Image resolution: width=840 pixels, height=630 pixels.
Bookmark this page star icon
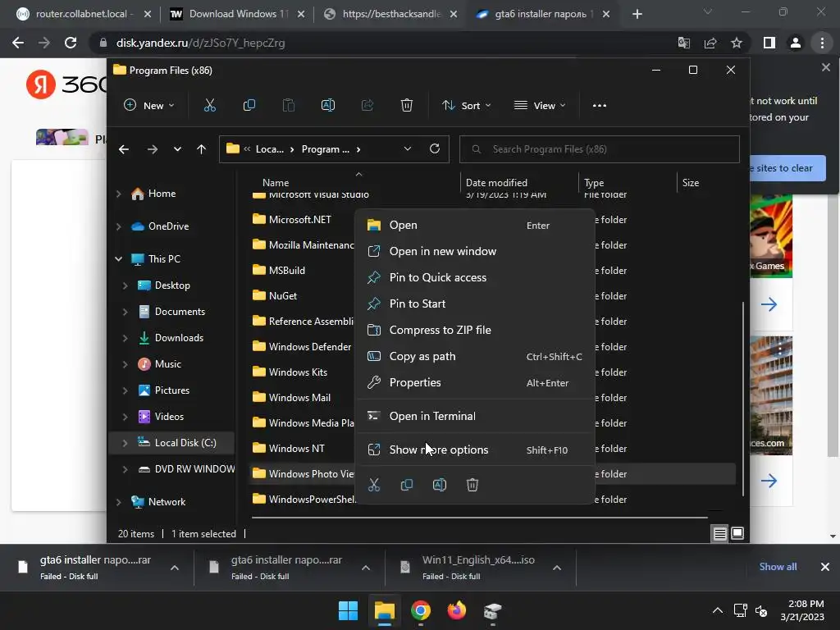[x=737, y=43]
